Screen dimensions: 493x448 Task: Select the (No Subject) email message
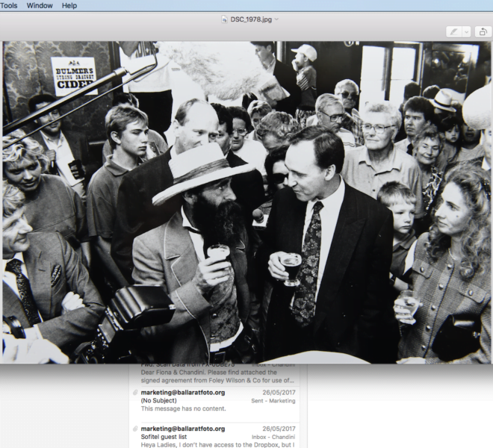[x=217, y=400]
